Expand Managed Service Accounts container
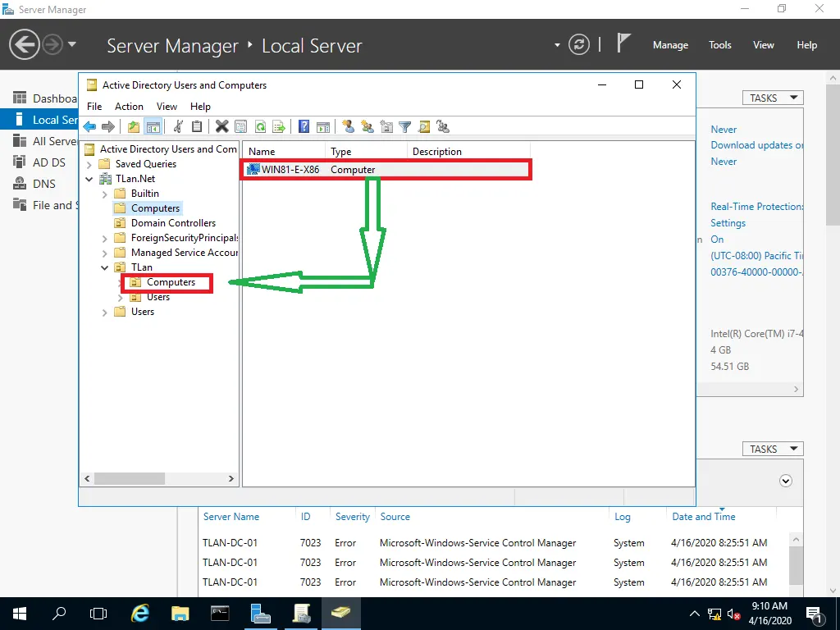Viewport: 840px width, 630px height. tap(105, 253)
